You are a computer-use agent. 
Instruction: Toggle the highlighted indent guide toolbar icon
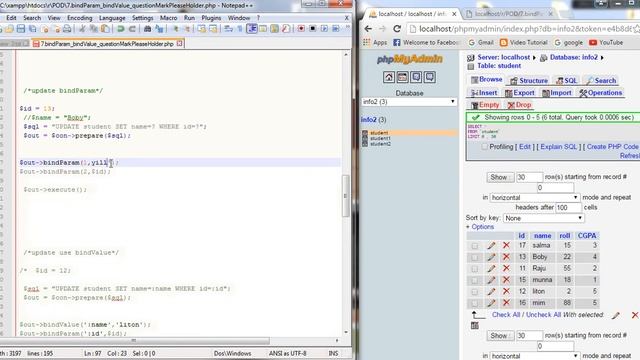[x=252, y=29]
